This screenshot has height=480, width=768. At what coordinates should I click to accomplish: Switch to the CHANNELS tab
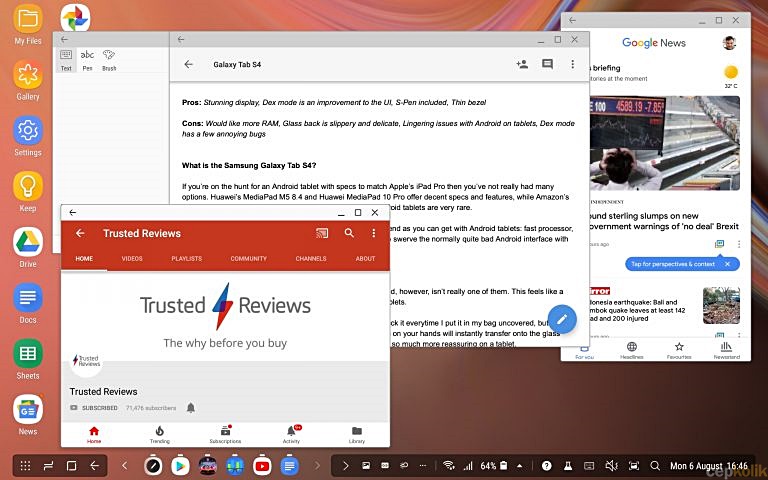311,259
